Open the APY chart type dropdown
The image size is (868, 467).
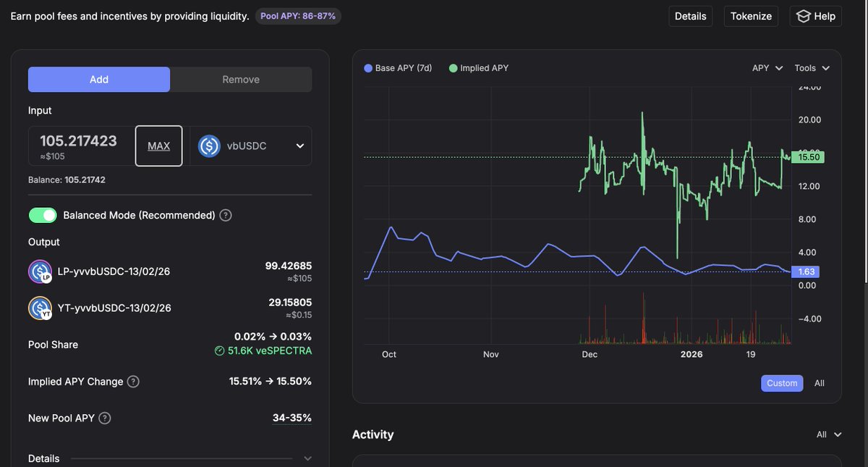point(767,68)
